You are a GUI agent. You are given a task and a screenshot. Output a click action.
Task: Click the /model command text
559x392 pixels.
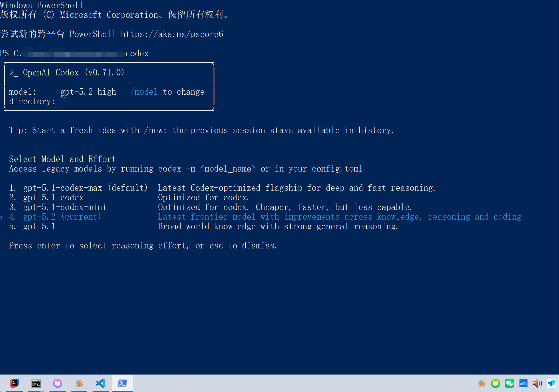point(144,92)
